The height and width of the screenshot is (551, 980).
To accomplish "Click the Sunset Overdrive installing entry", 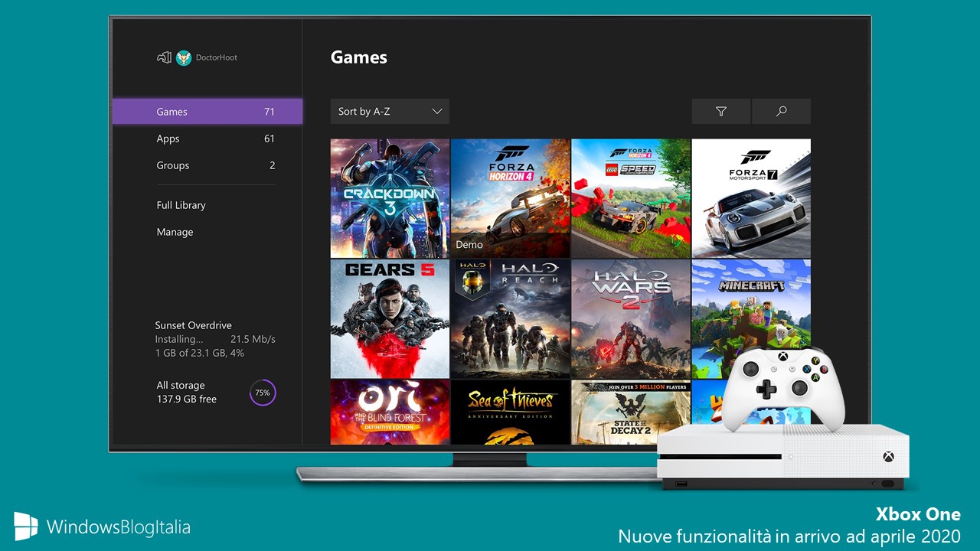I will tap(215, 339).
